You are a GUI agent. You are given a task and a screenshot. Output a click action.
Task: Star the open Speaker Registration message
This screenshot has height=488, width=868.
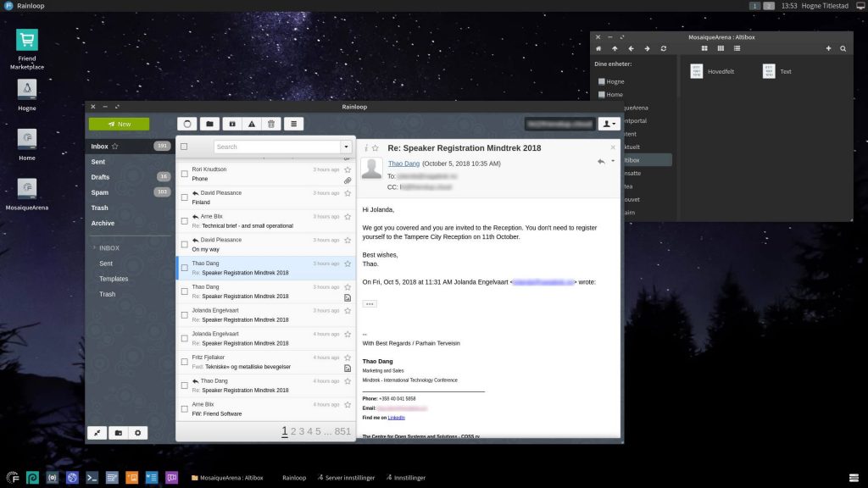pos(376,147)
